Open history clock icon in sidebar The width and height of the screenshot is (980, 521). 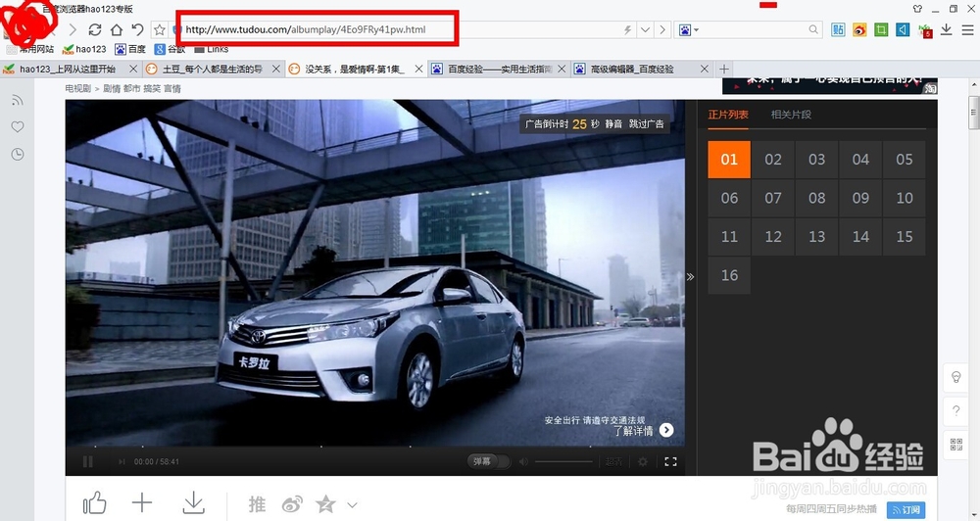pyautogui.click(x=18, y=154)
